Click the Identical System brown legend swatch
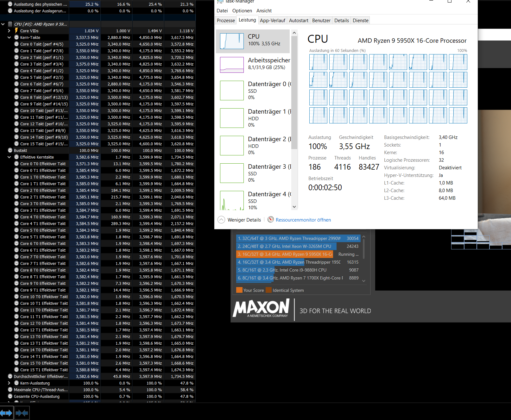 [x=269, y=290]
